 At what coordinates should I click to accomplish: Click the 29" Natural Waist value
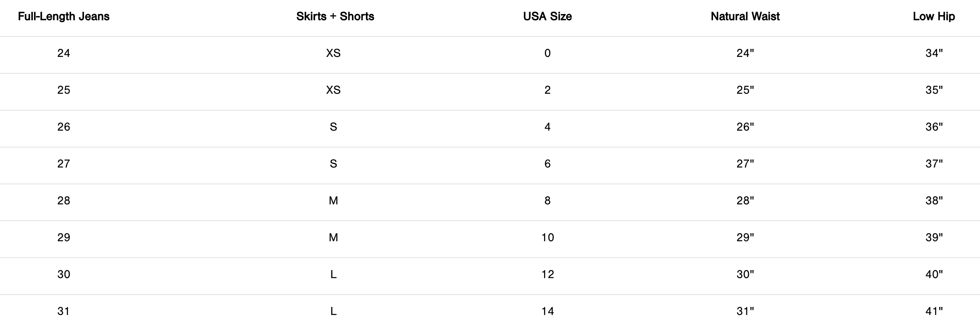tap(745, 238)
